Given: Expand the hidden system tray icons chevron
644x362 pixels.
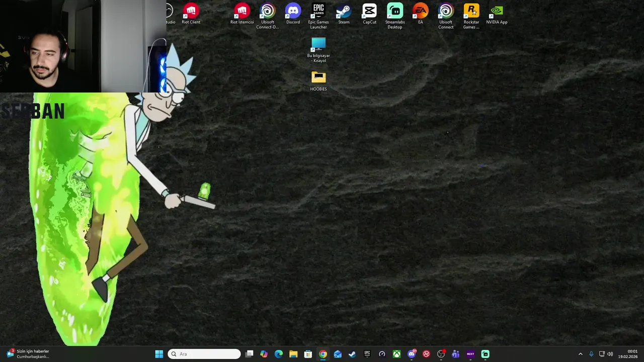Looking at the screenshot, I should pyautogui.click(x=580, y=354).
